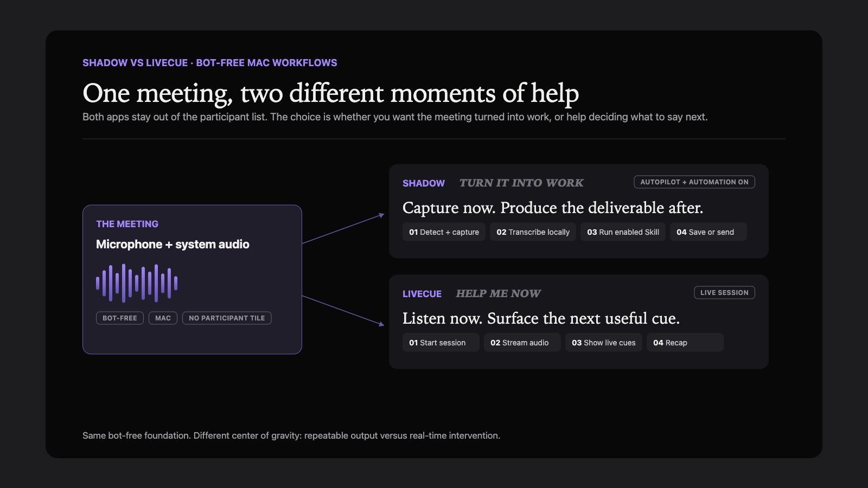Click step 04 Recap
Screen dimensions: 868x488
pos(685,343)
